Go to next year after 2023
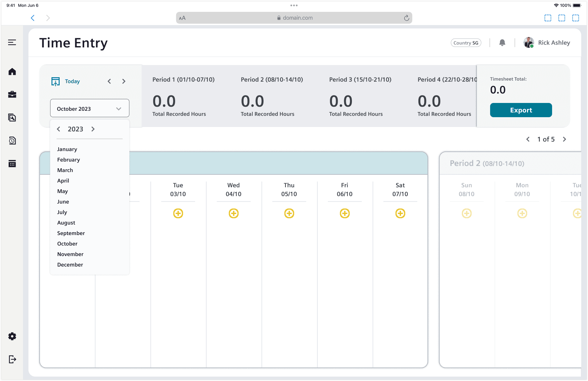The height and width of the screenshot is (381, 588). (x=93, y=129)
